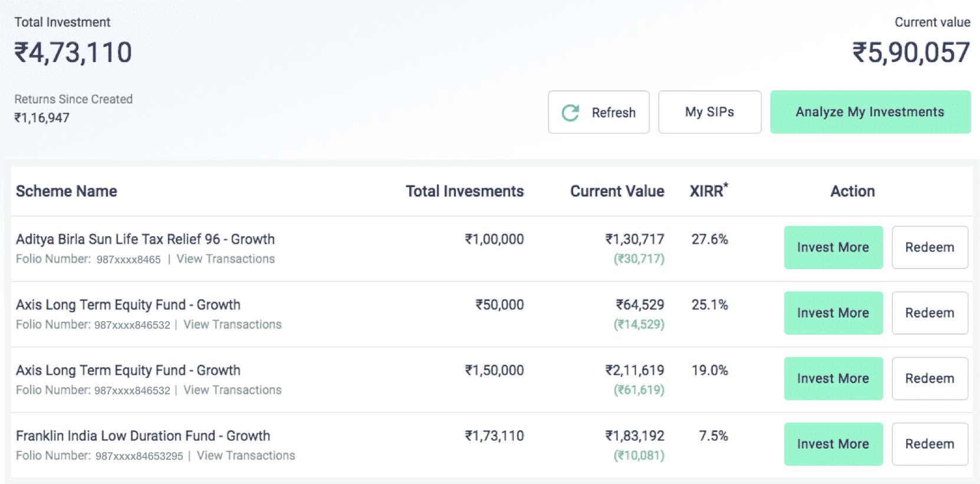Invest more in Aditya Birla Sun Life fund
980x484 pixels.
click(833, 247)
